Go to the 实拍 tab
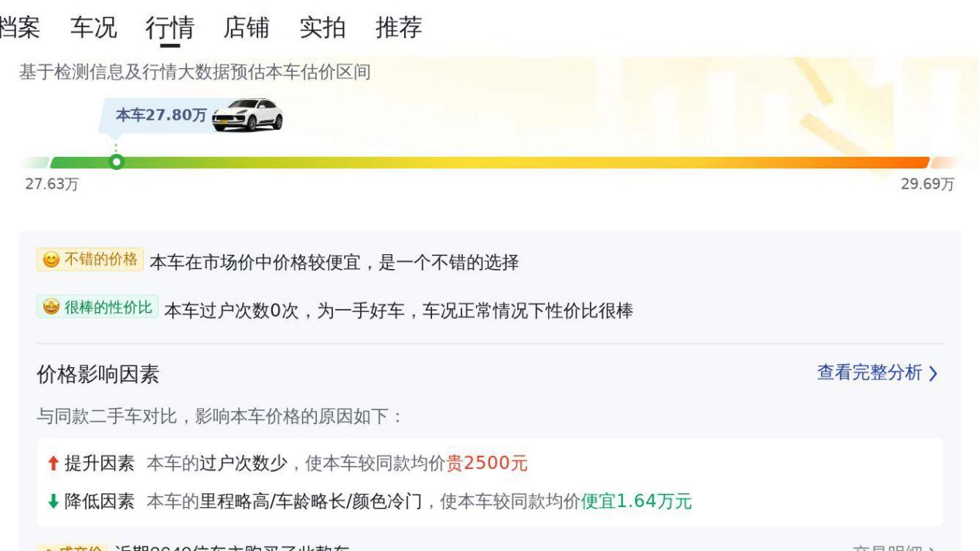Image resolution: width=980 pixels, height=551 pixels. pyautogui.click(x=322, y=28)
